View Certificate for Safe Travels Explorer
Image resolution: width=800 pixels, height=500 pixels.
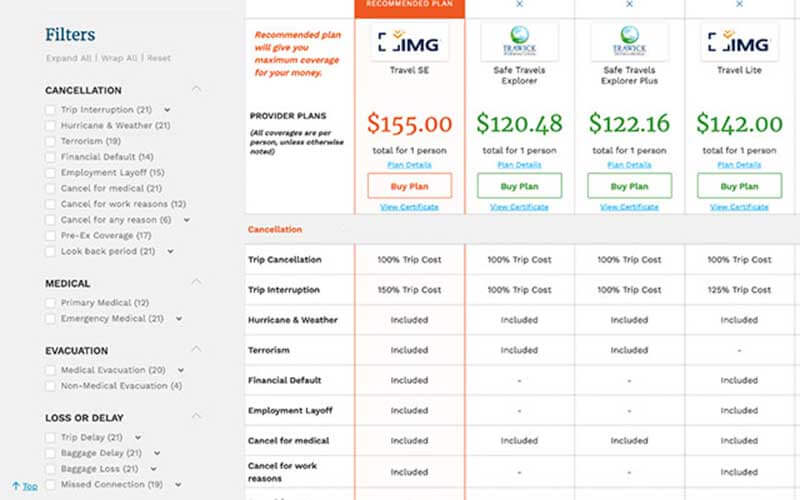519,207
